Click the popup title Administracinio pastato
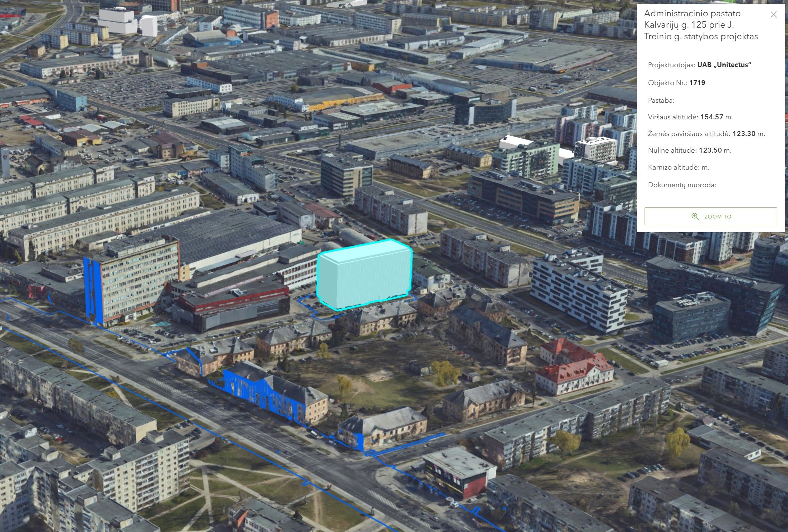This screenshot has height=532, width=788. pyautogui.click(x=692, y=14)
